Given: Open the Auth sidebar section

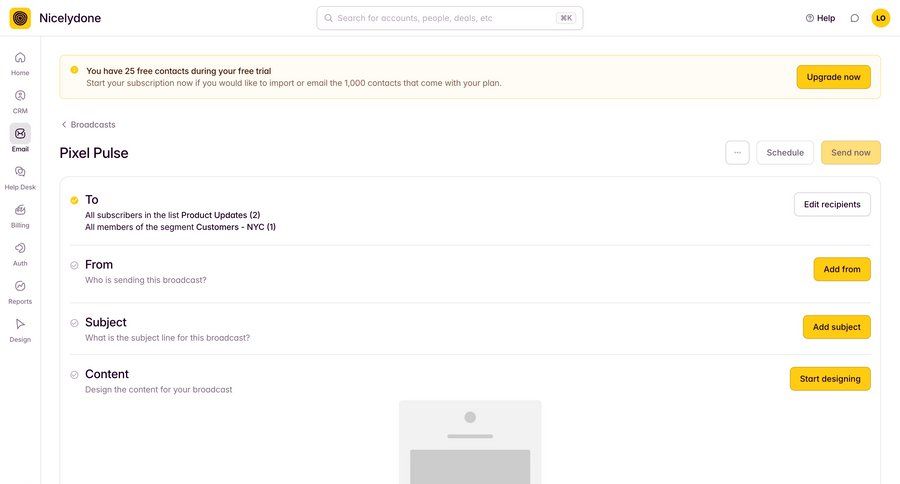Looking at the screenshot, I should tap(20, 254).
